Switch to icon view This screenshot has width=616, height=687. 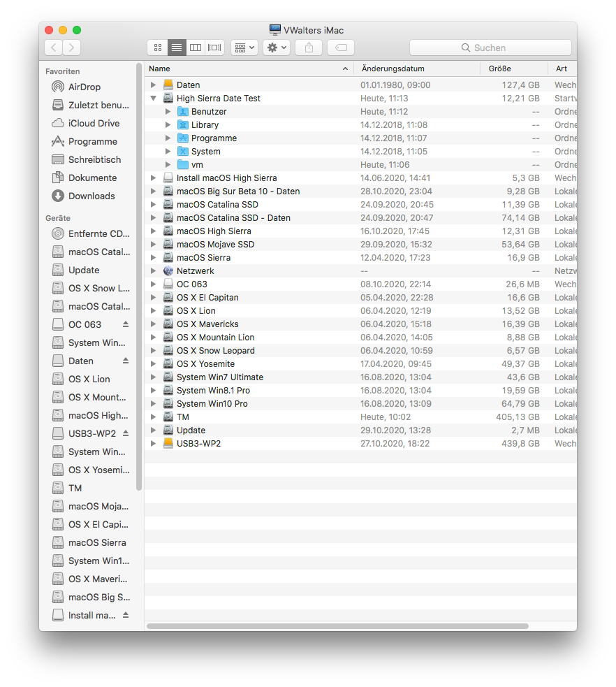tap(158, 48)
